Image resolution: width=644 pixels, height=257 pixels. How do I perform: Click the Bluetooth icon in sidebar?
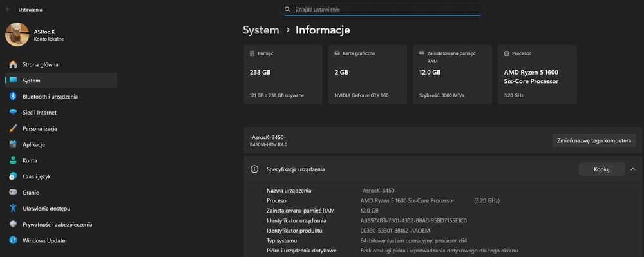[x=13, y=97]
